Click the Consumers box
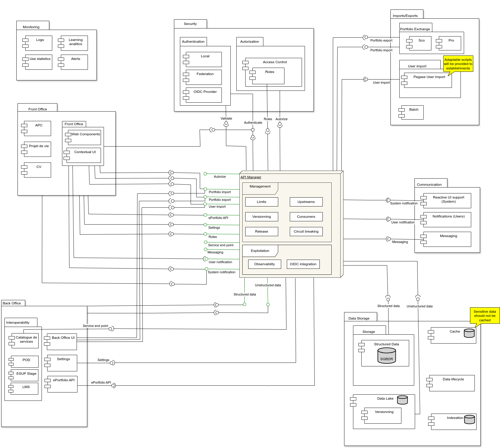Image resolution: width=500 pixels, height=448 pixels. click(x=306, y=217)
